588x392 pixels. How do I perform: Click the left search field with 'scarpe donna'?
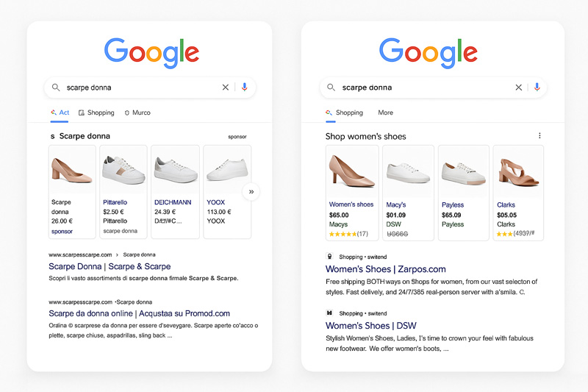[150, 88]
